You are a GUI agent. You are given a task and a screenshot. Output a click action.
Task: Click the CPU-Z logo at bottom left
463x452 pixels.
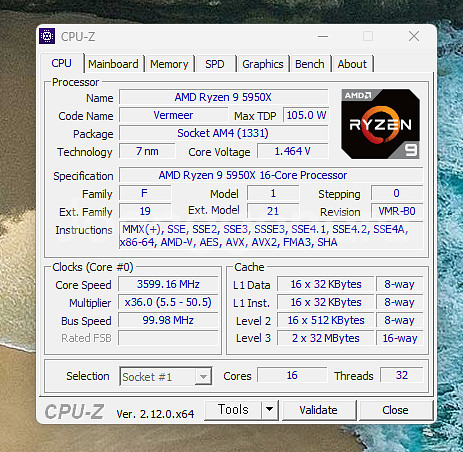click(74, 411)
